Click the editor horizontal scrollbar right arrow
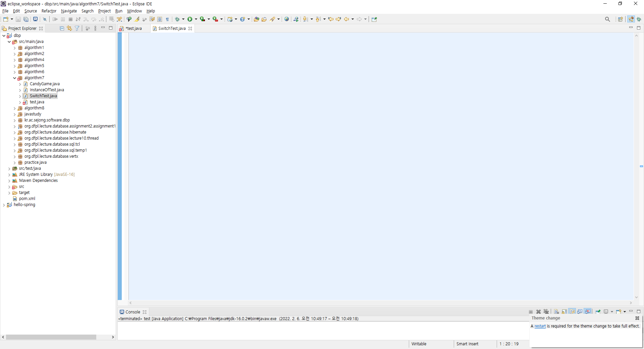644x349 pixels. point(631,303)
